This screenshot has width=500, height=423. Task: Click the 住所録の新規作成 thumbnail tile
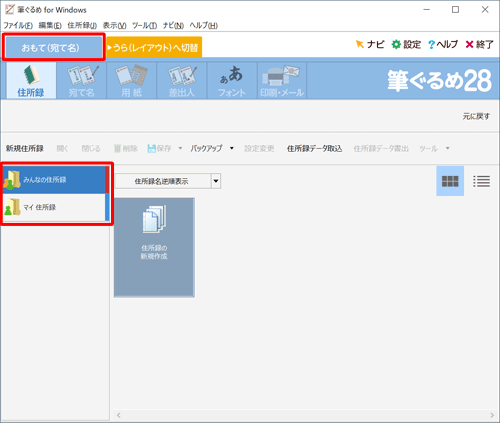pyautogui.click(x=154, y=247)
